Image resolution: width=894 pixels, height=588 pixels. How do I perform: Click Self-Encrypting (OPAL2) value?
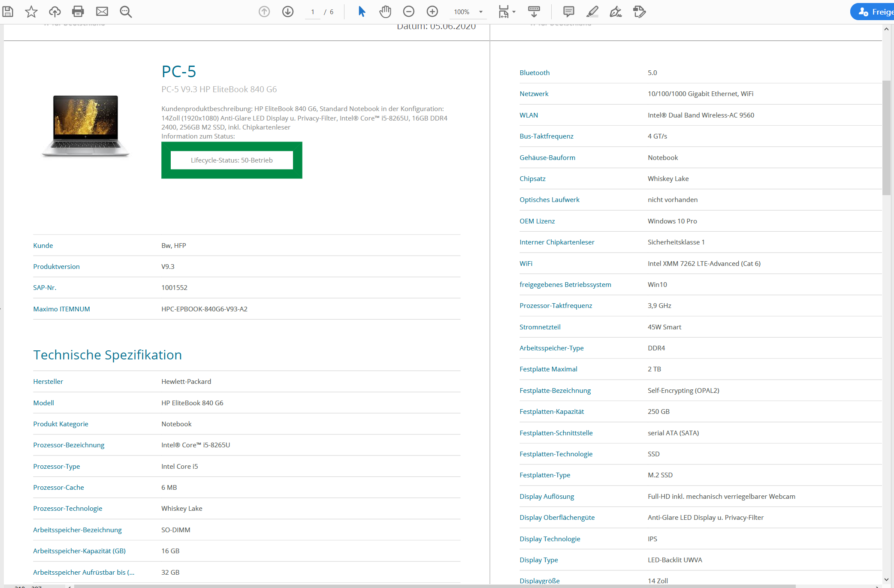pyautogui.click(x=683, y=390)
